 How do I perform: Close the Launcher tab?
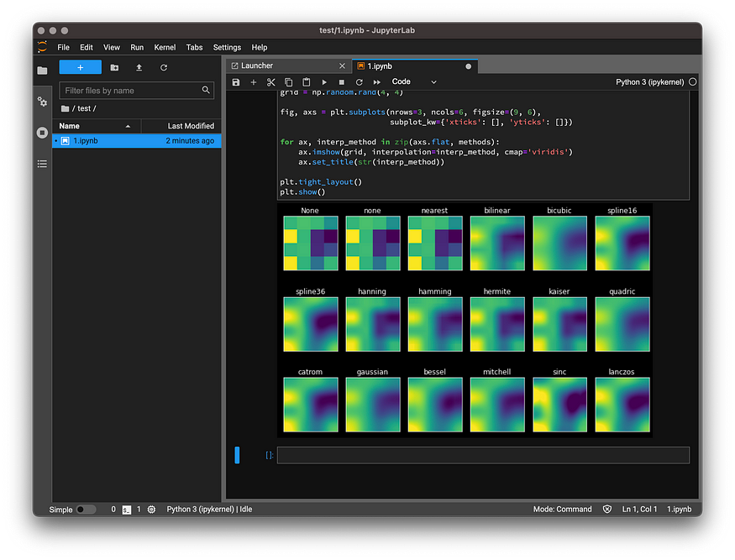[342, 66]
